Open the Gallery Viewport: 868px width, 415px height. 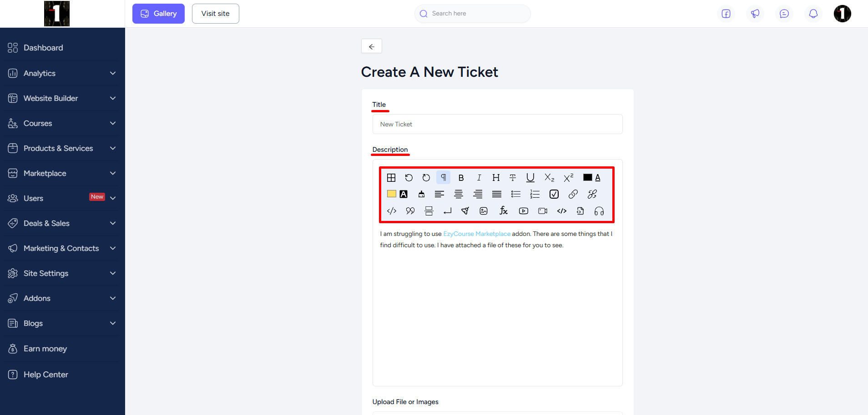pos(158,14)
